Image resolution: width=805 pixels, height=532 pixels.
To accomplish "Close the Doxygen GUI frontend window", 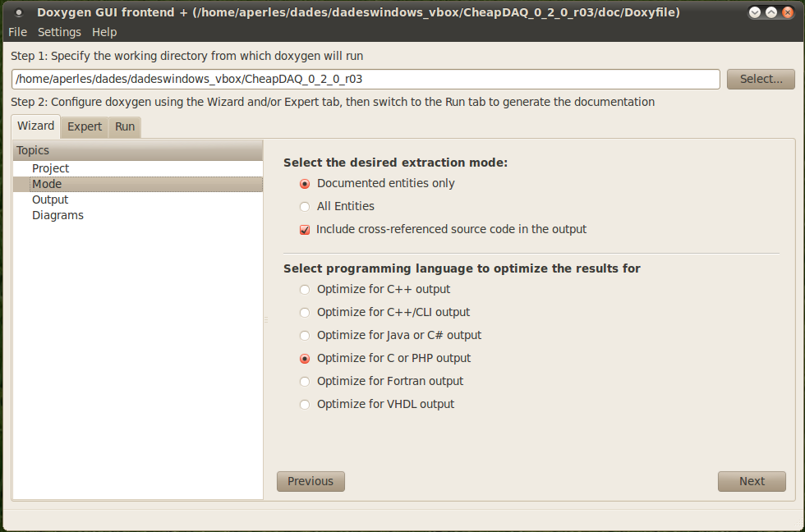I will click(x=788, y=12).
